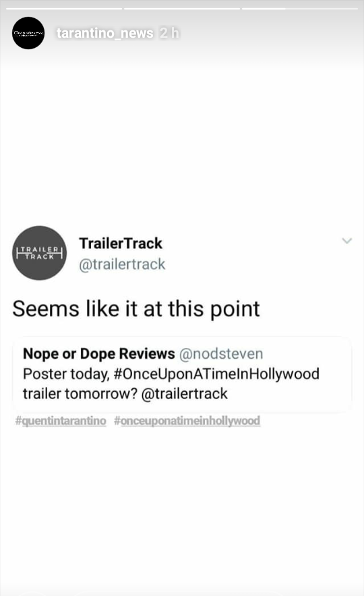The width and height of the screenshot is (364, 596).
Task: Tap the gray @trailertrack handle under the name
Action: (123, 264)
